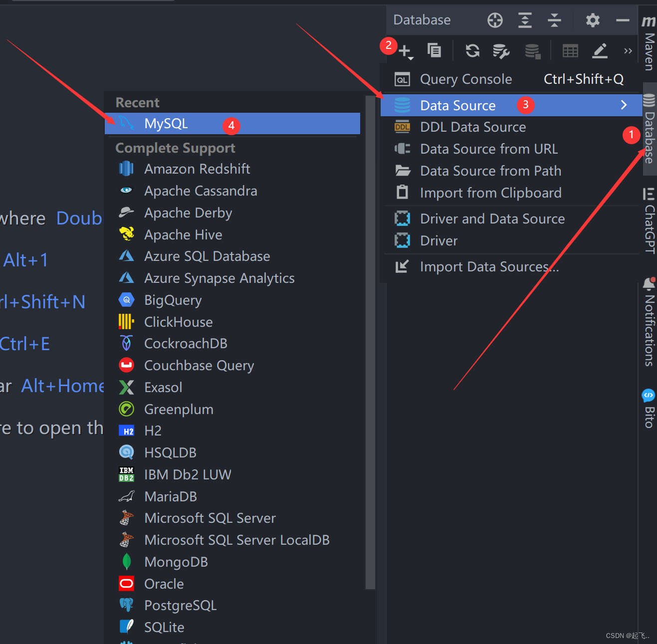Choose Oracle data source

(232, 584)
